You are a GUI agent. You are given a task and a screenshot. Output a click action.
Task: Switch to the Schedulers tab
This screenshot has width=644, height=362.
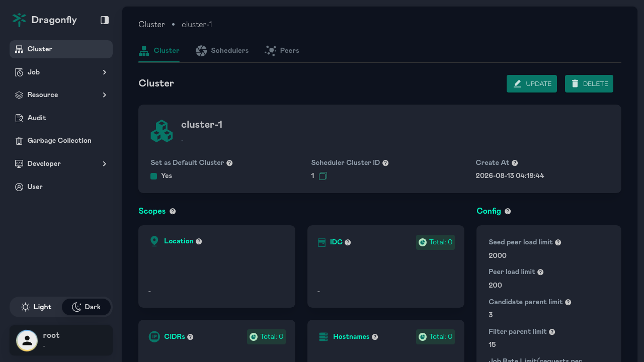(x=222, y=51)
